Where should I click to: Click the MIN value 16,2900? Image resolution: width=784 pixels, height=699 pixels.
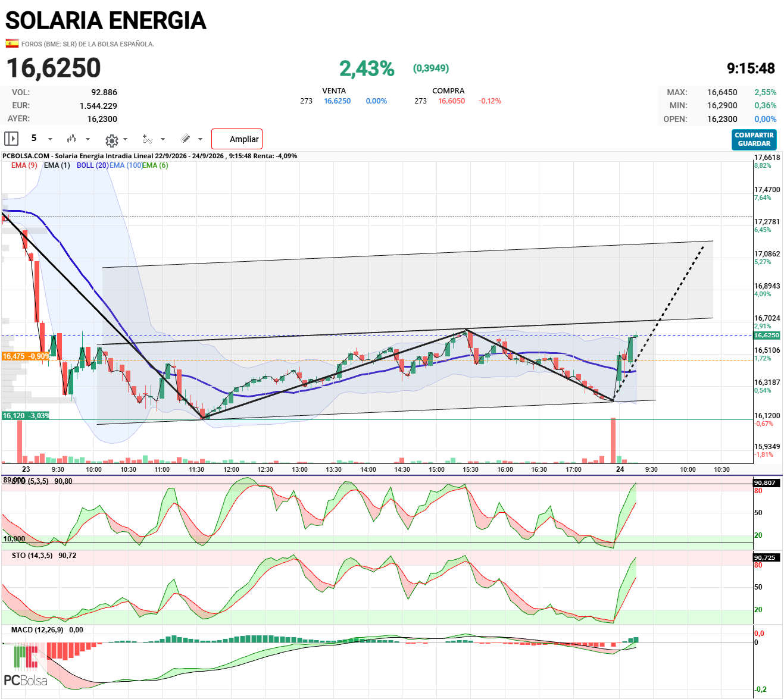tap(722, 105)
